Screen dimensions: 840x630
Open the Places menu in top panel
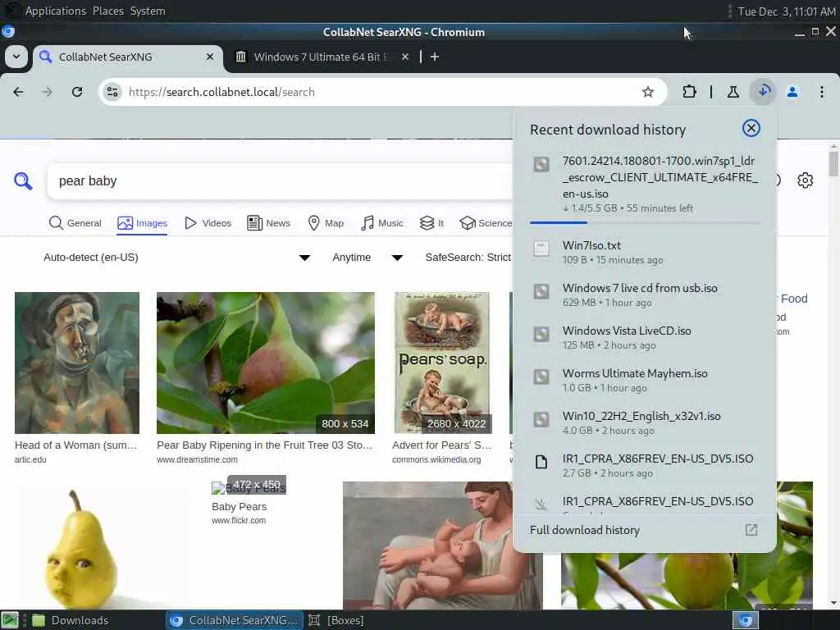coord(107,11)
